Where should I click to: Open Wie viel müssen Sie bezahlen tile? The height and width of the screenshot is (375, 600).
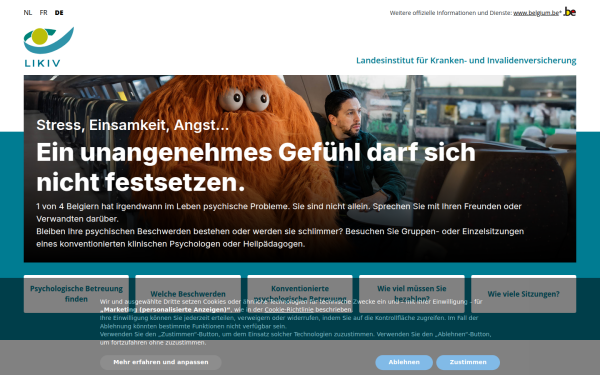tap(412, 294)
